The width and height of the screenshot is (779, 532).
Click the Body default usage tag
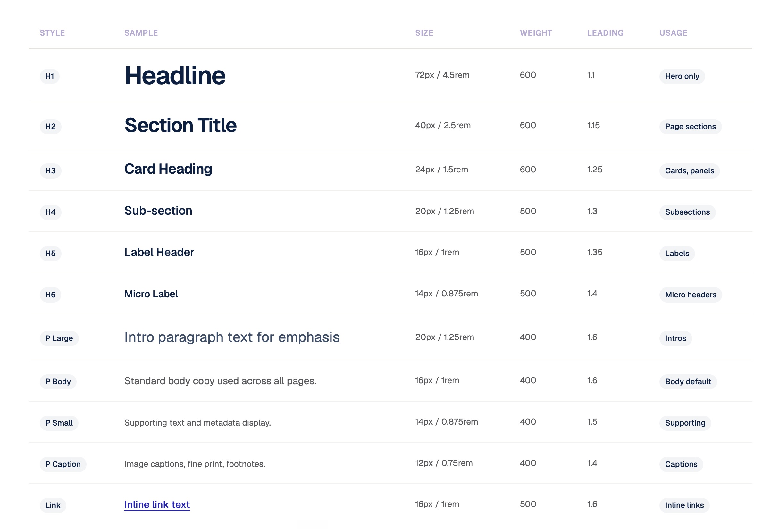[x=688, y=382]
